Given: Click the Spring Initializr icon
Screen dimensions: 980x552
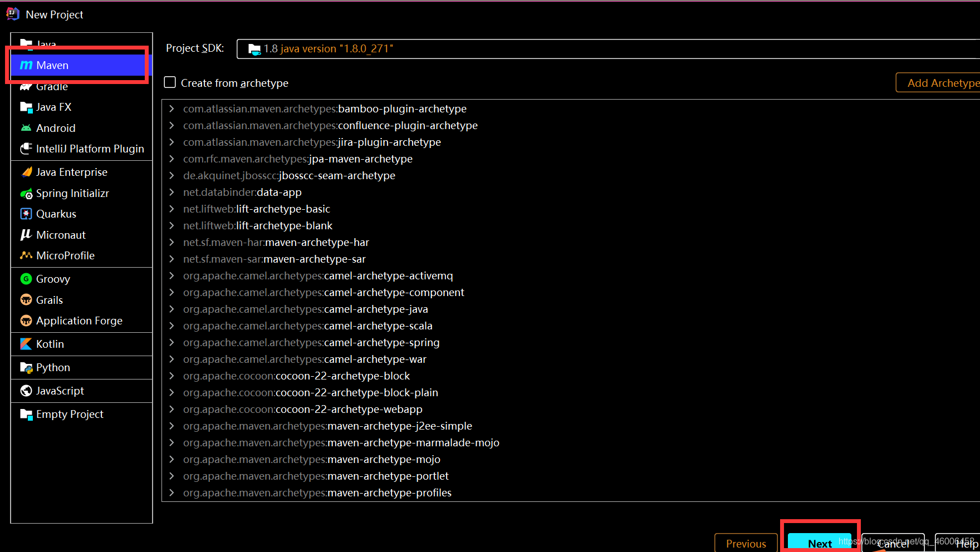Looking at the screenshot, I should click(26, 193).
